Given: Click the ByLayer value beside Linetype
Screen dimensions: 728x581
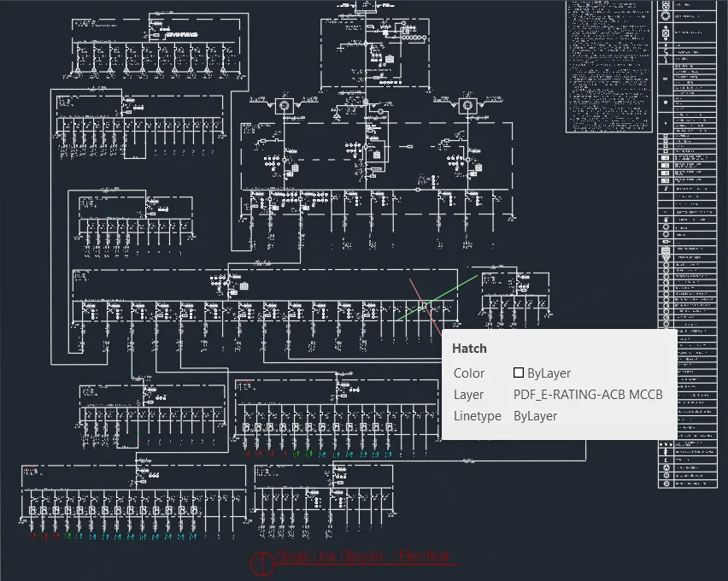Looking at the screenshot, I should (536, 416).
